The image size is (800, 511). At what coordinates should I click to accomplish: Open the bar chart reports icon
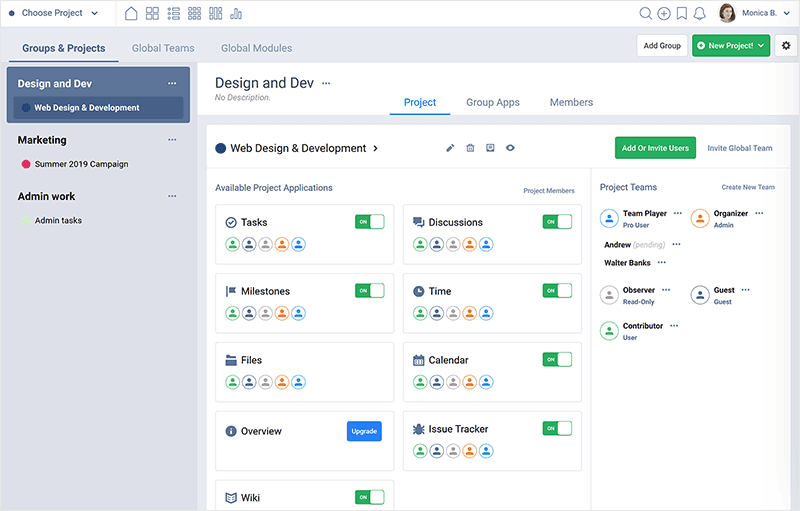[236, 14]
